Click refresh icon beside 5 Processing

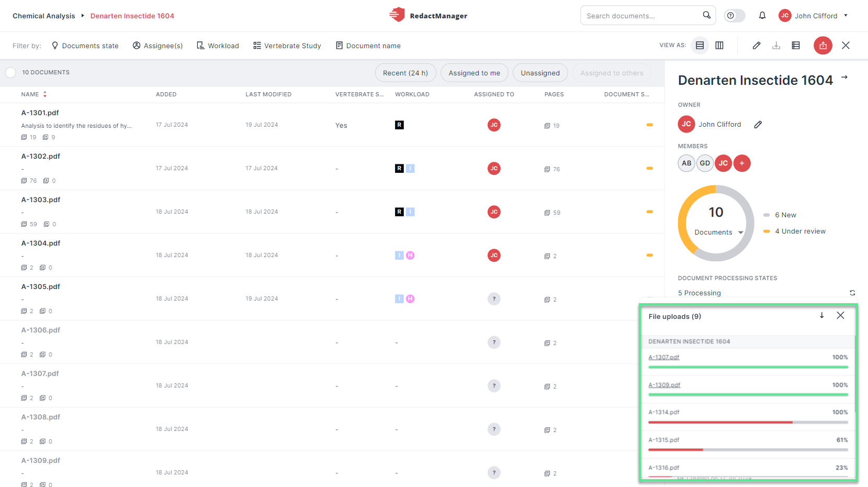(852, 293)
